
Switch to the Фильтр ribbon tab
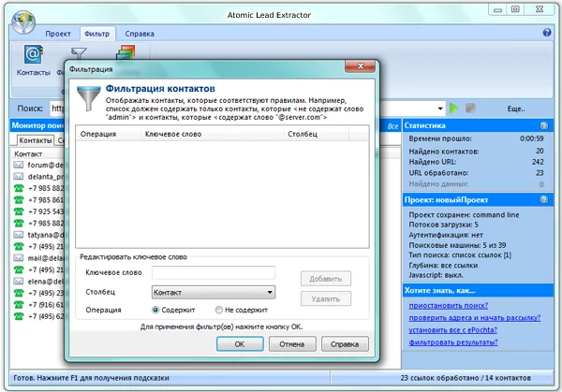click(96, 34)
